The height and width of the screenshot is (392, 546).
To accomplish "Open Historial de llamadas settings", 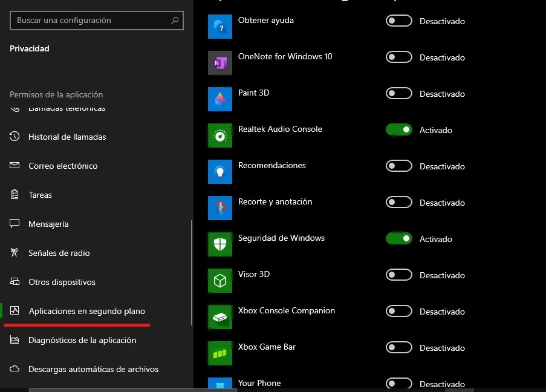I will [x=67, y=137].
